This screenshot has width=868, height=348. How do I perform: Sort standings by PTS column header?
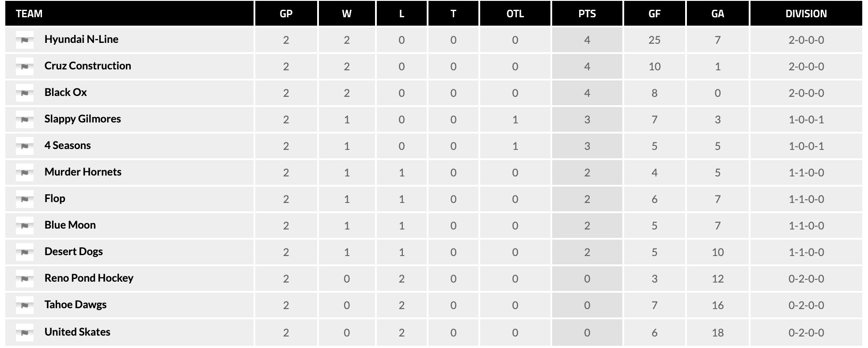587,14
